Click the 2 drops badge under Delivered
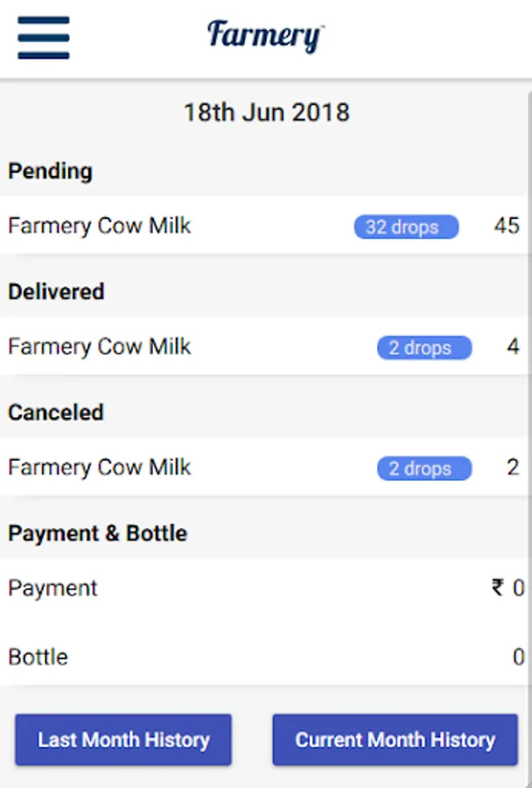532x788 pixels. (424, 348)
